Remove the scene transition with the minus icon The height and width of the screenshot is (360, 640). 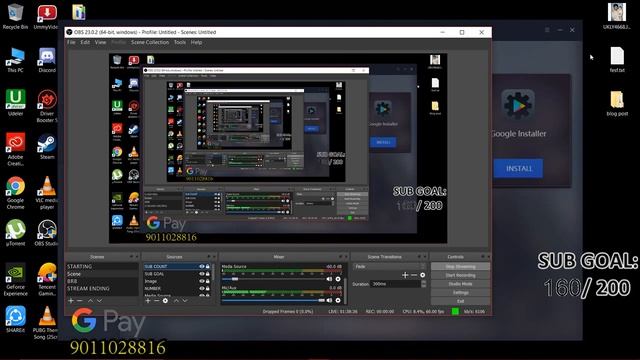tap(414, 275)
